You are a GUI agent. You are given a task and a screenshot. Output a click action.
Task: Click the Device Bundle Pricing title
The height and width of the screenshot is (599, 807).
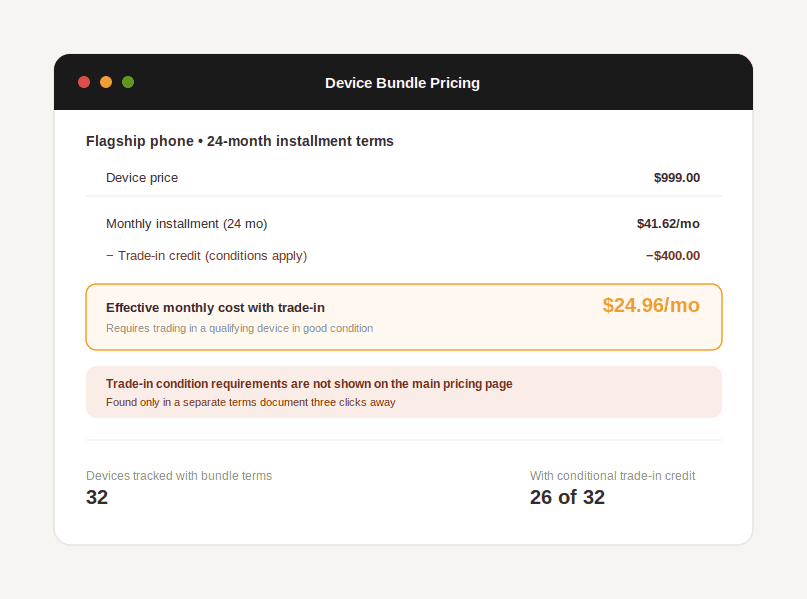pyautogui.click(x=402, y=83)
